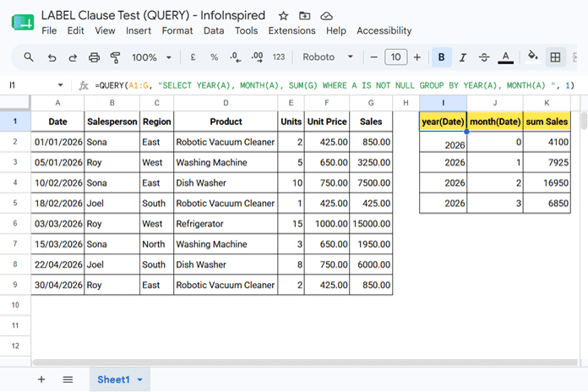Open the Tools menu
588x392 pixels.
pos(247,30)
